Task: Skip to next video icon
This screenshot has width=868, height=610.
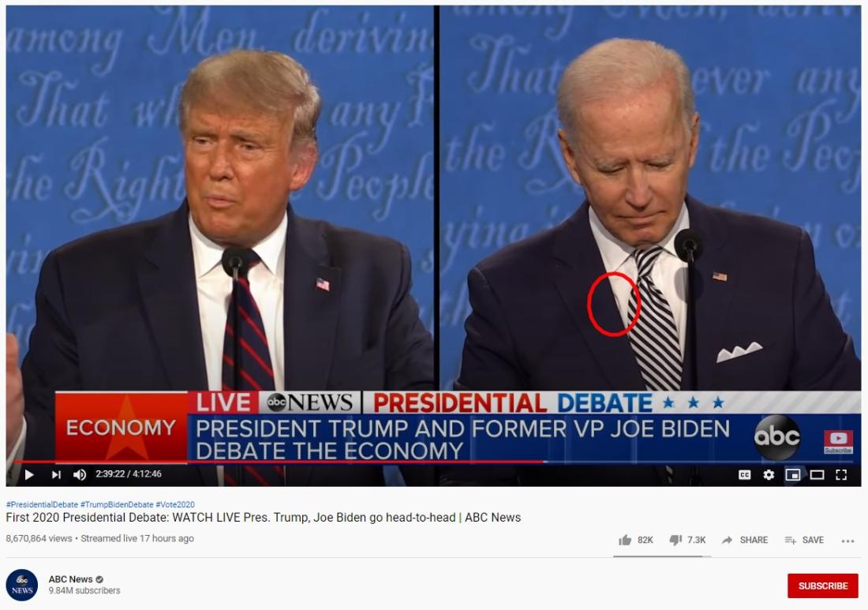Action: 56,474
